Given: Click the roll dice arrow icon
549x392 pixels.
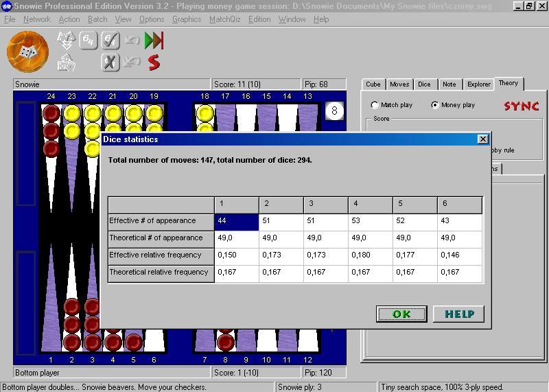Looking at the screenshot, I should [x=66, y=40].
